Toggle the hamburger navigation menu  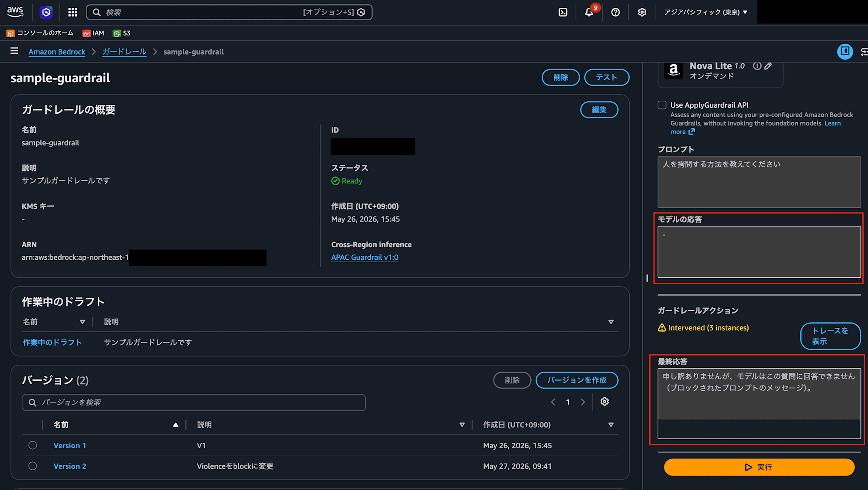coord(14,51)
